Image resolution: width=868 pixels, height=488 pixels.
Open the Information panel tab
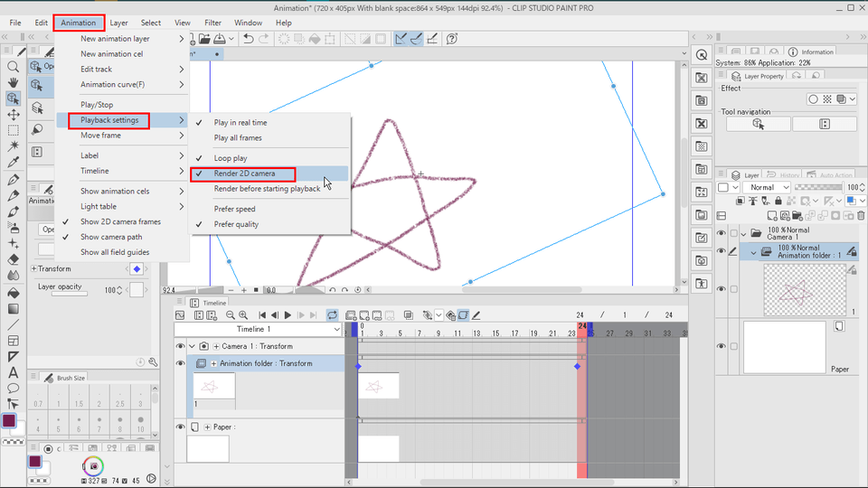810,52
